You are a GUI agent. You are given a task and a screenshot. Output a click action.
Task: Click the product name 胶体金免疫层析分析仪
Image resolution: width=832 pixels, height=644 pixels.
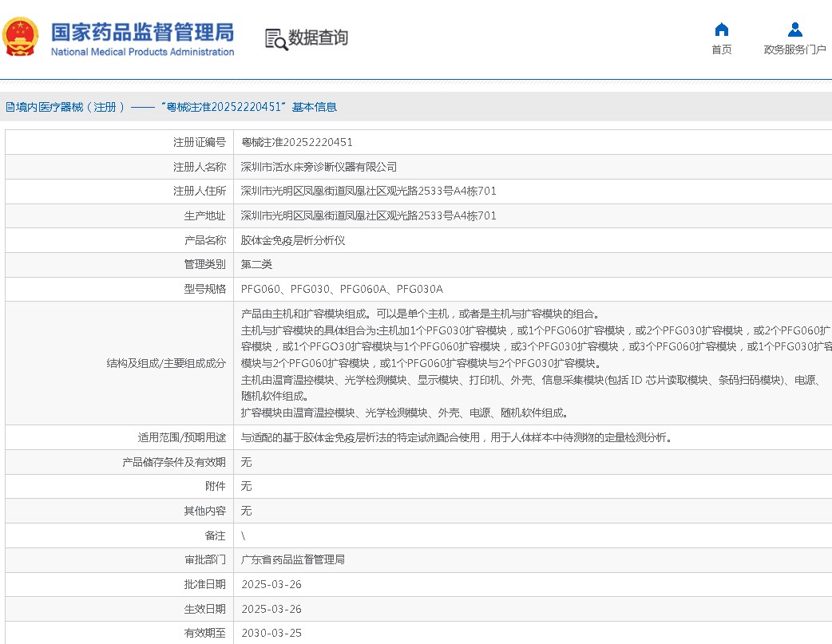tap(293, 240)
